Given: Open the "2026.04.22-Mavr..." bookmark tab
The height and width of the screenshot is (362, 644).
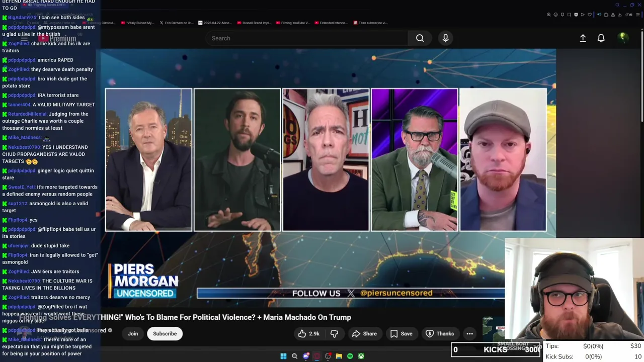Looking at the screenshot, I should (x=215, y=23).
